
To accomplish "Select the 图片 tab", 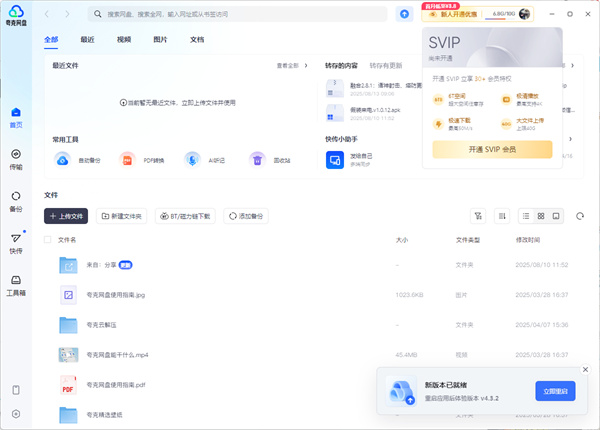I will pyautogui.click(x=160, y=40).
